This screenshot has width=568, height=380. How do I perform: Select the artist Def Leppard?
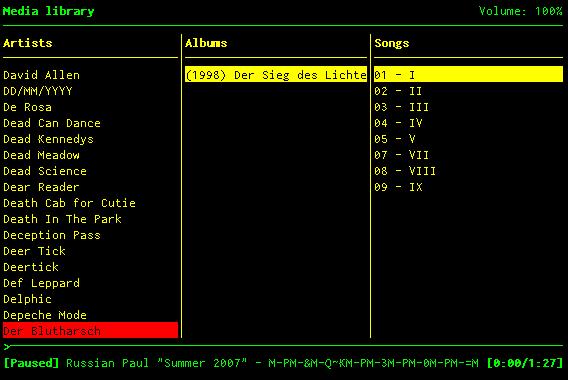tap(41, 283)
